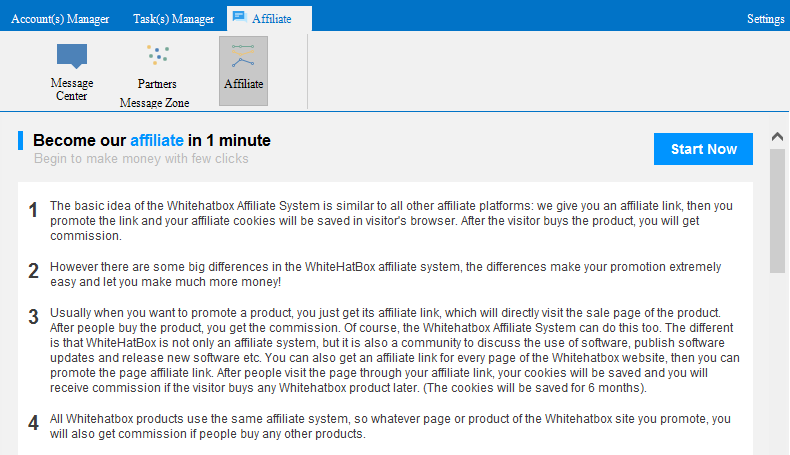The image size is (790, 455).
Task: Click the Affiliate tab label text
Action: point(271,19)
